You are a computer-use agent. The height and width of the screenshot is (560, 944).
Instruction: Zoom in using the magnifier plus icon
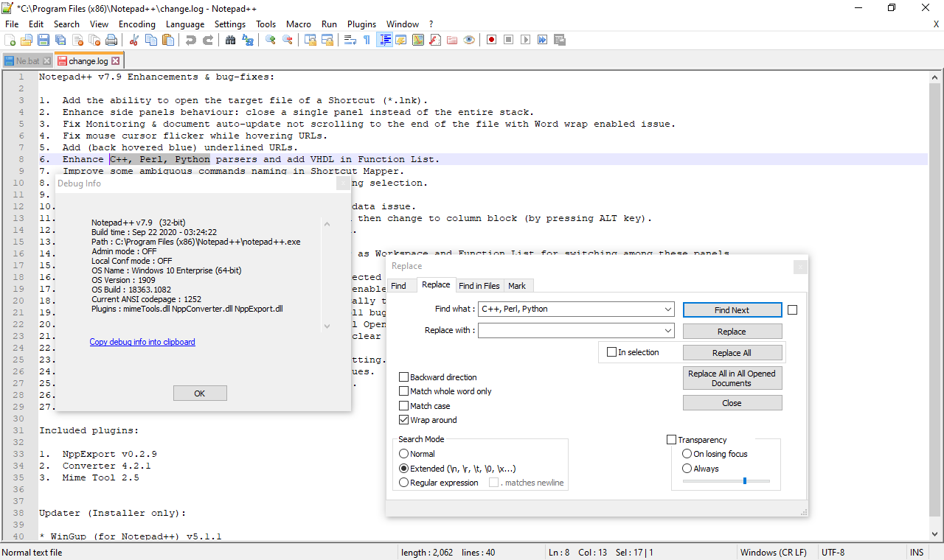[270, 40]
